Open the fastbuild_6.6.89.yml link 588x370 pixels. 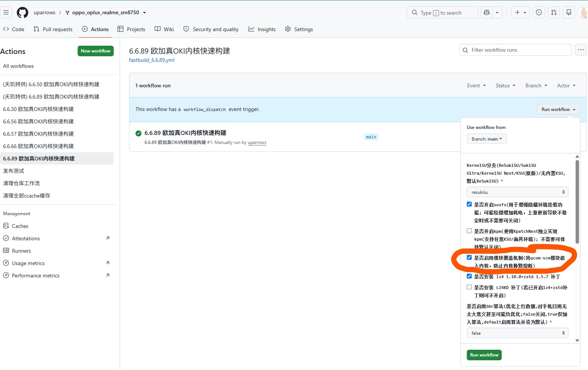click(x=152, y=60)
